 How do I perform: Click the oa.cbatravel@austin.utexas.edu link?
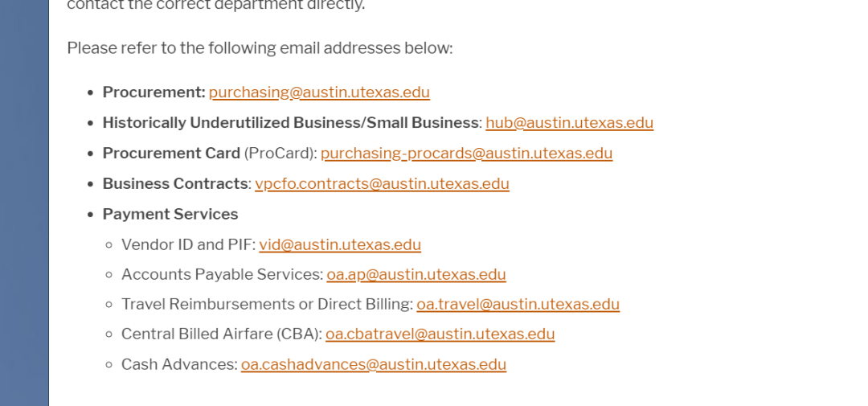coord(440,334)
